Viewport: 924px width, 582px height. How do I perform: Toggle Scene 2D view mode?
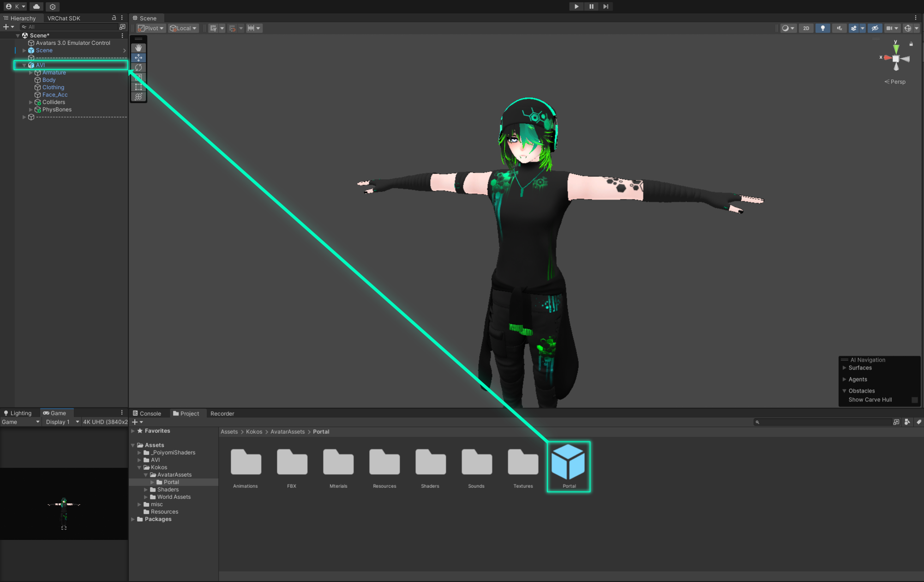tap(806, 28)
